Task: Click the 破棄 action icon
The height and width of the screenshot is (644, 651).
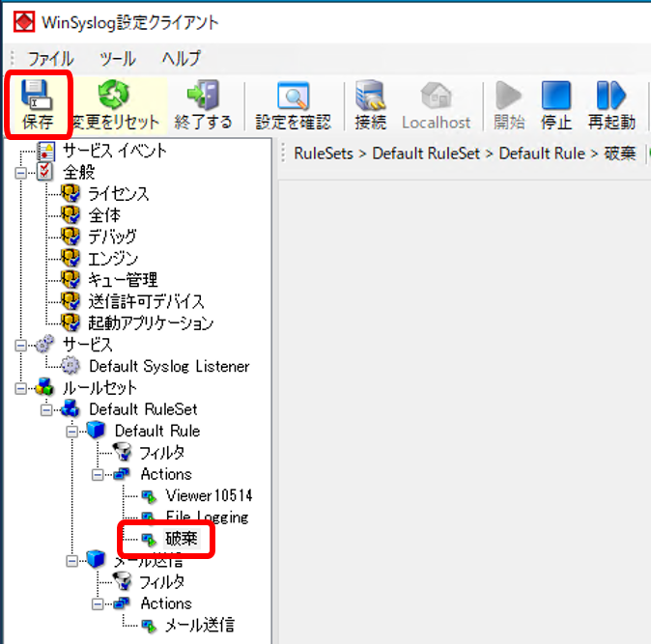Action: pos(149,540)
